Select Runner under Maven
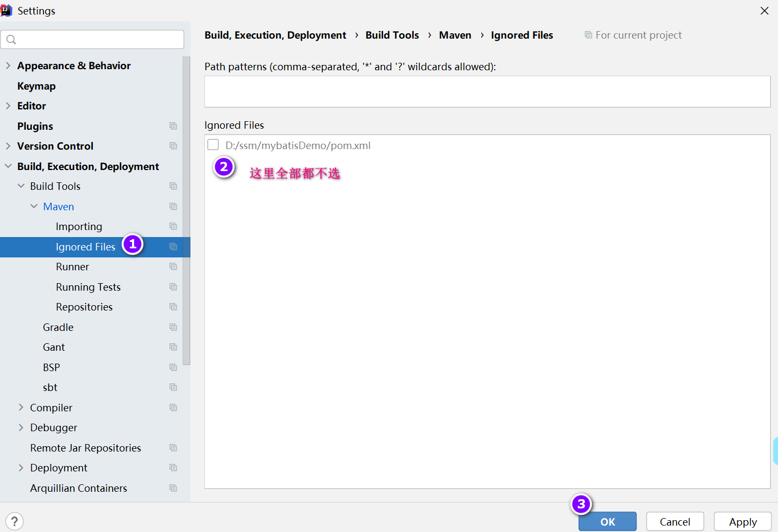The image size is (778, 532). [72, 267]
